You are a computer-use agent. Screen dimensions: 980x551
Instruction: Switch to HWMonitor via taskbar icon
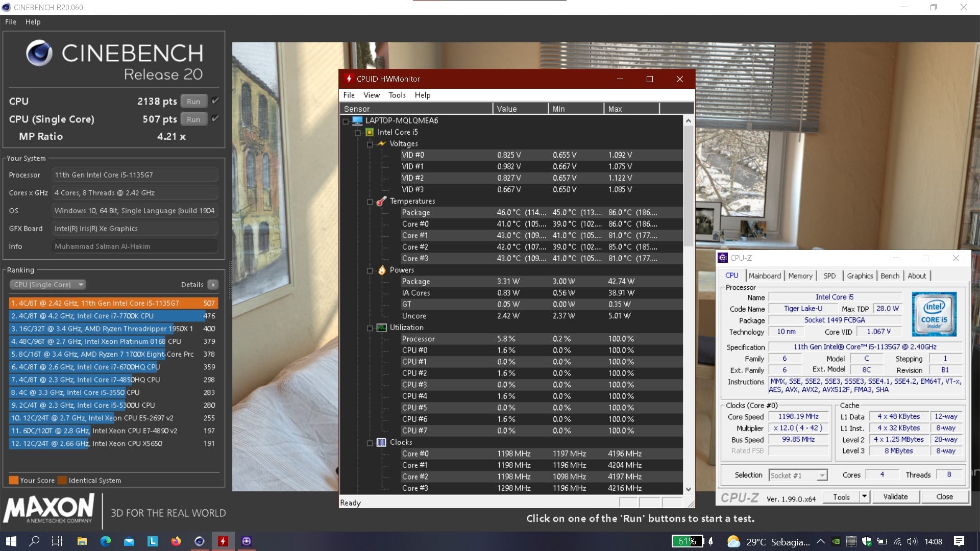click(x=223, y=541)
